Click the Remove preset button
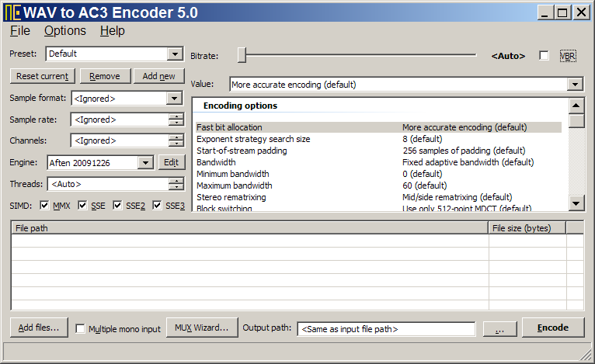 pos(105,76)
